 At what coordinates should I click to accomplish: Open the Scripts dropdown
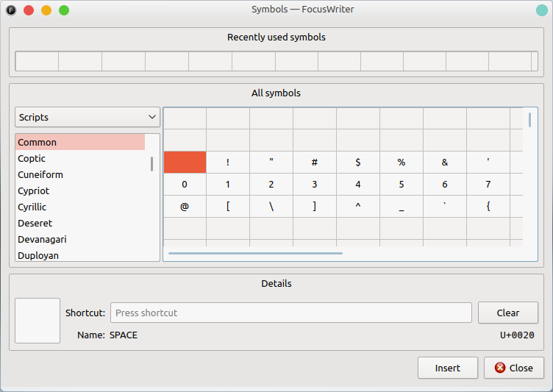(88, 117)
